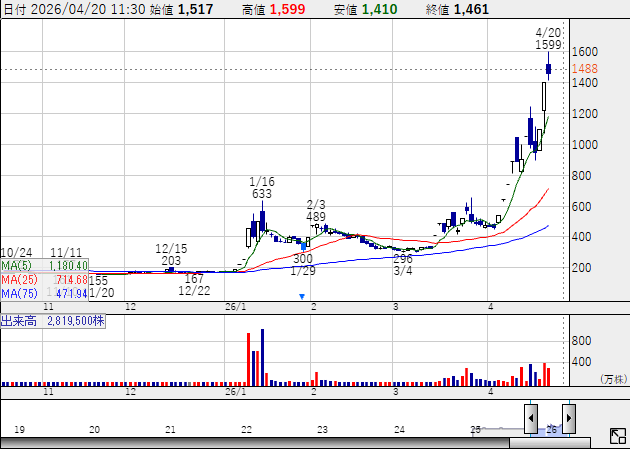Screen dimensions: 630x449
Task: Click the 600 price axis label
Action: [x=581, y=206]
